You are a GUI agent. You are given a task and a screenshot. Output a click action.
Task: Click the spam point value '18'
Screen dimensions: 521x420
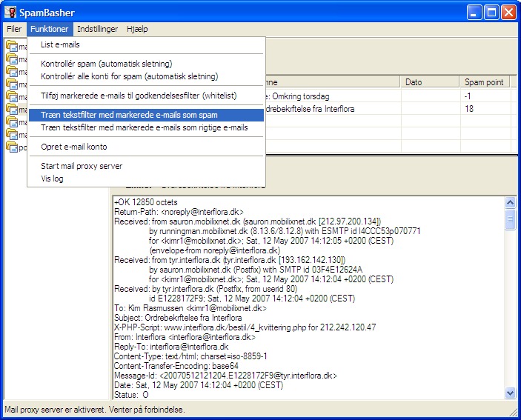469,109
